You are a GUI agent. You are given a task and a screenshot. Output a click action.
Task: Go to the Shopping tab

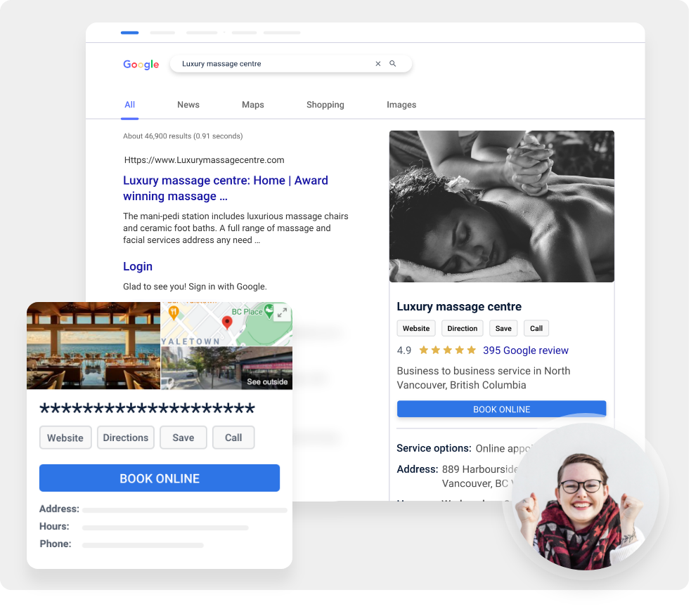tap(325, 105)
